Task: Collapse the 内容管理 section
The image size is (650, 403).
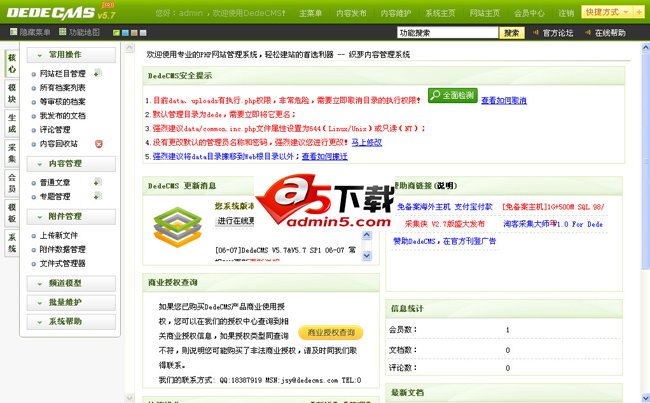Action: [71, 164]
